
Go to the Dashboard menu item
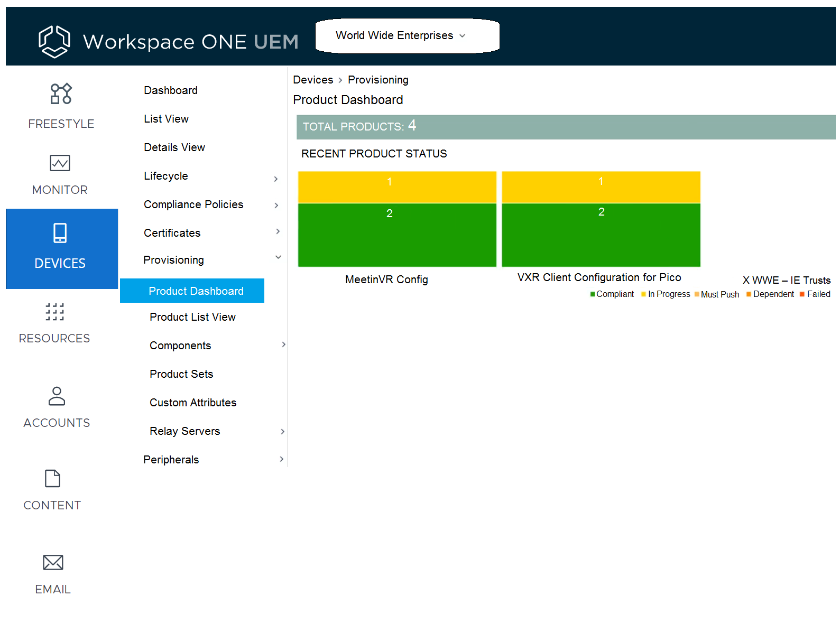[171, 90]
